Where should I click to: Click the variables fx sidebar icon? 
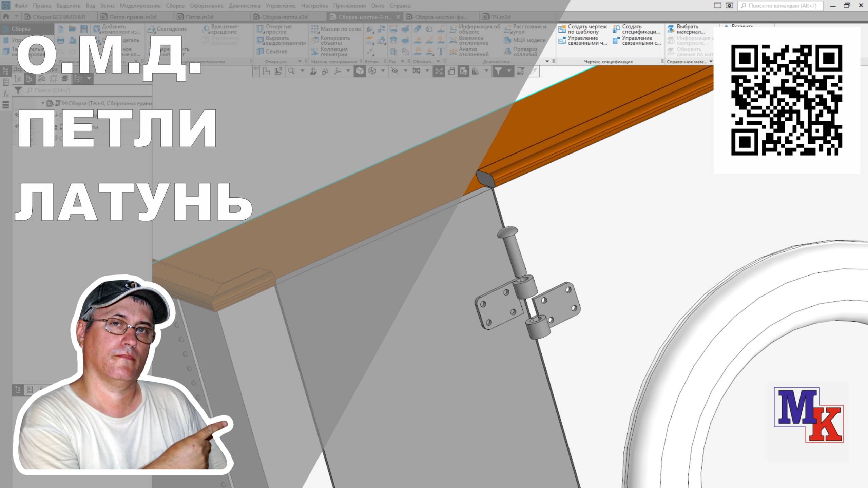tap(6, 94)
